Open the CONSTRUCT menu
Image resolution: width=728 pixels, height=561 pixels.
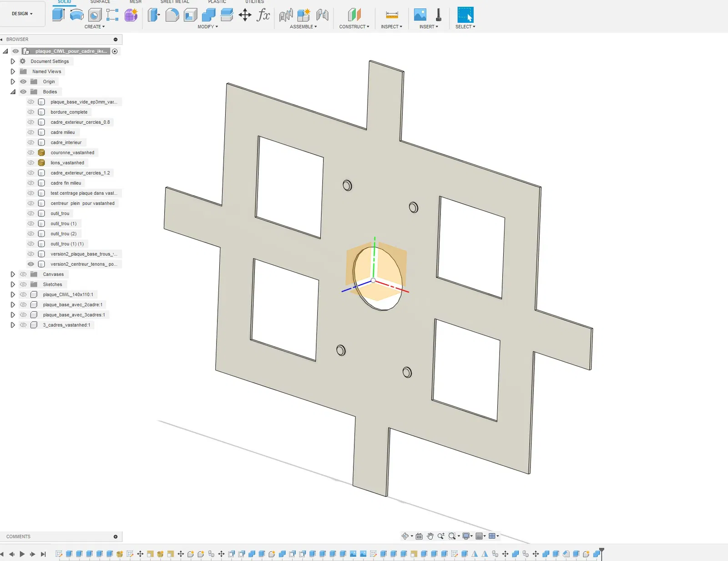[354, 27]
